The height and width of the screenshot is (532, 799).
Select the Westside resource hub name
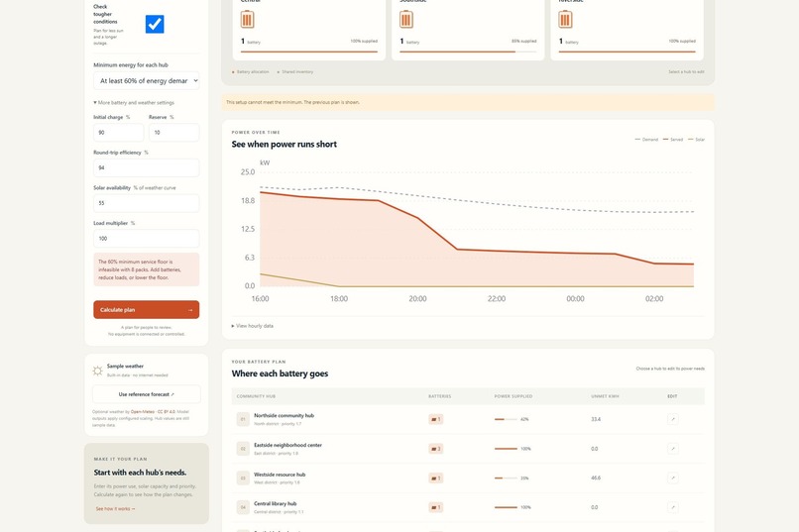(x=280, y=475)
